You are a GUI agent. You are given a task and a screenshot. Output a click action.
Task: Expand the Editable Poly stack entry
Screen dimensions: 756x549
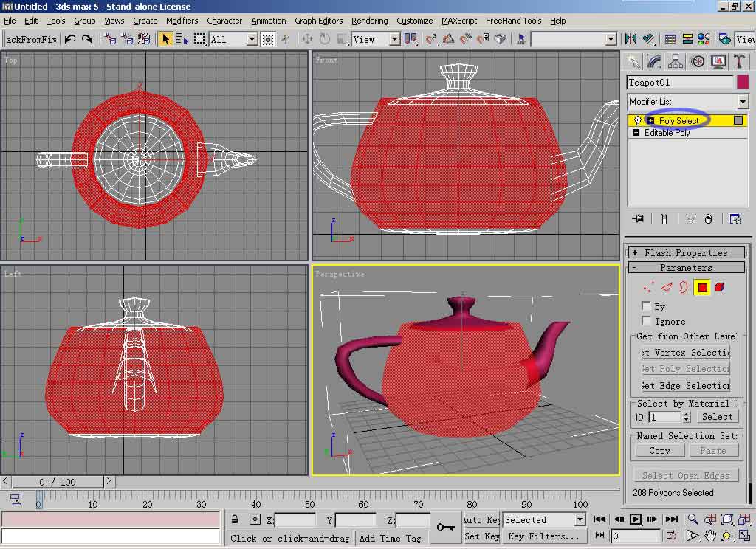(x=636, y=133)
